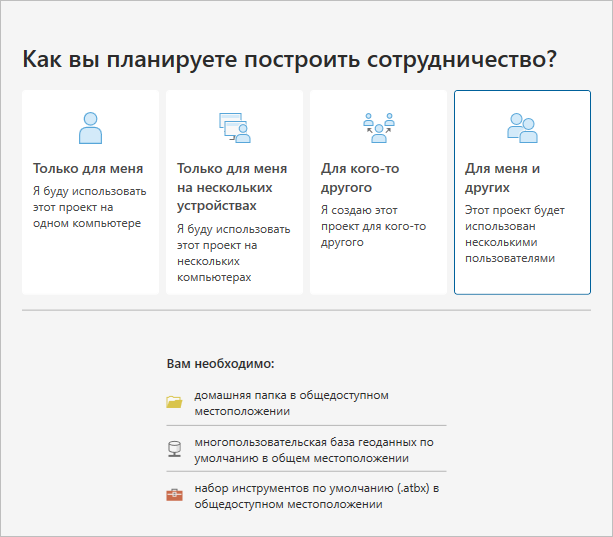
Task: Click the group with arrows icon
Action: pos(378,128)
